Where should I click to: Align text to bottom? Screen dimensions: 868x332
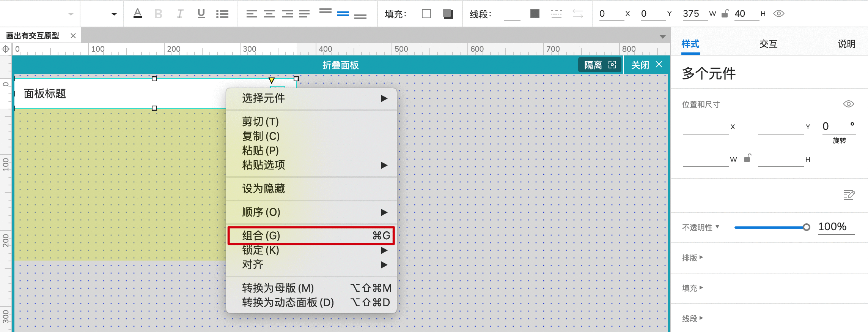tap(360, 16)
